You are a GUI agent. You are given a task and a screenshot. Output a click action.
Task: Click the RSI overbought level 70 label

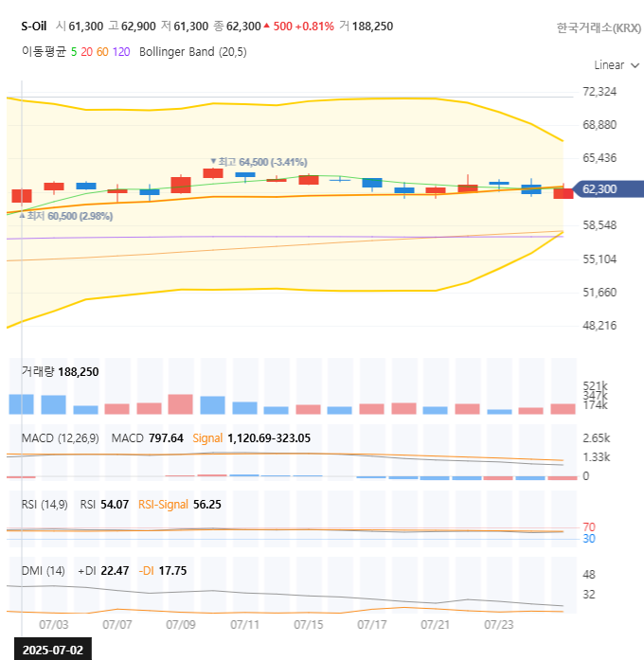pyautogui.click(x=589, y=527)
